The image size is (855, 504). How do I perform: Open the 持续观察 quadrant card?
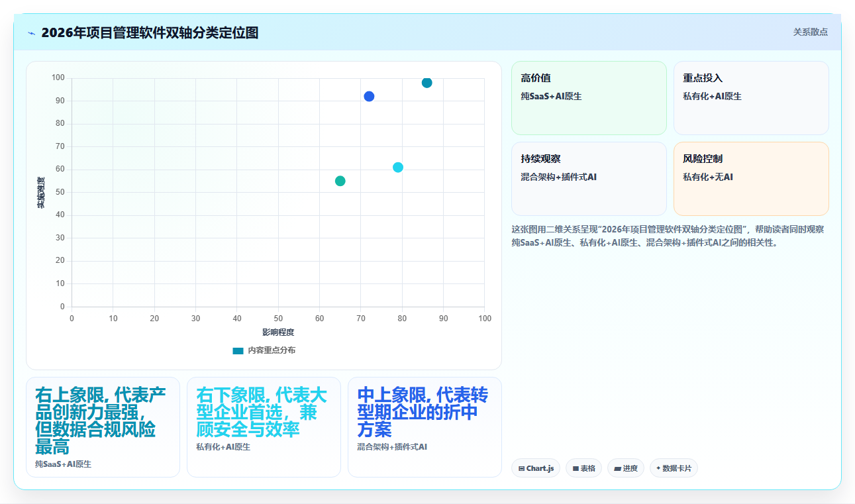pyautogui.click(x=589, y=179)
